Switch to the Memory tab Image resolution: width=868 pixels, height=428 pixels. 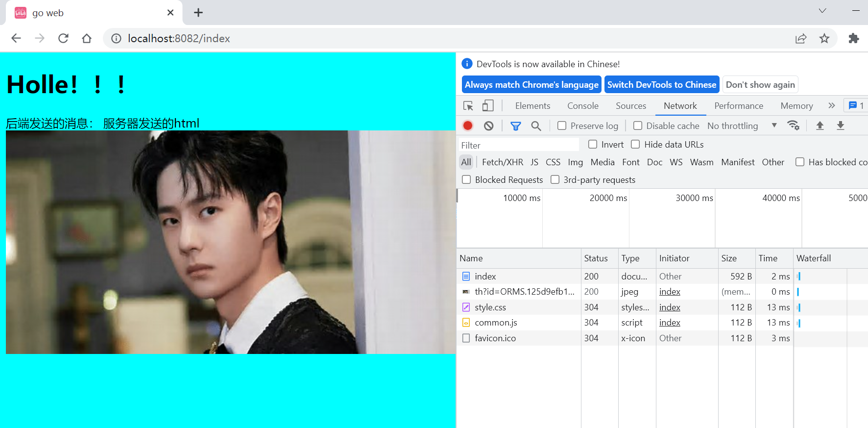796,106
